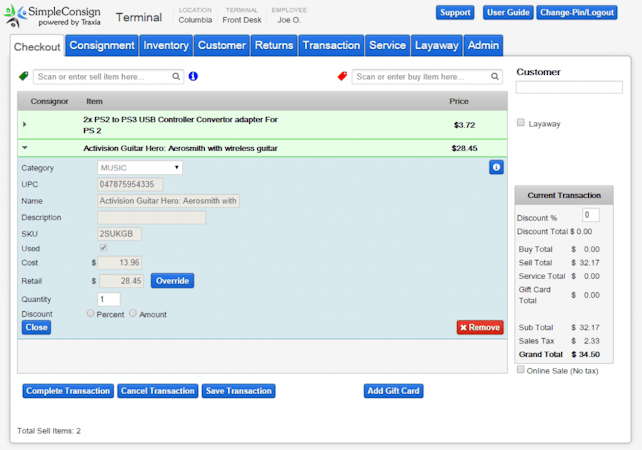Enable the Layaway checkbox
This screenshot has width=642, height=450.
(520, 122)
